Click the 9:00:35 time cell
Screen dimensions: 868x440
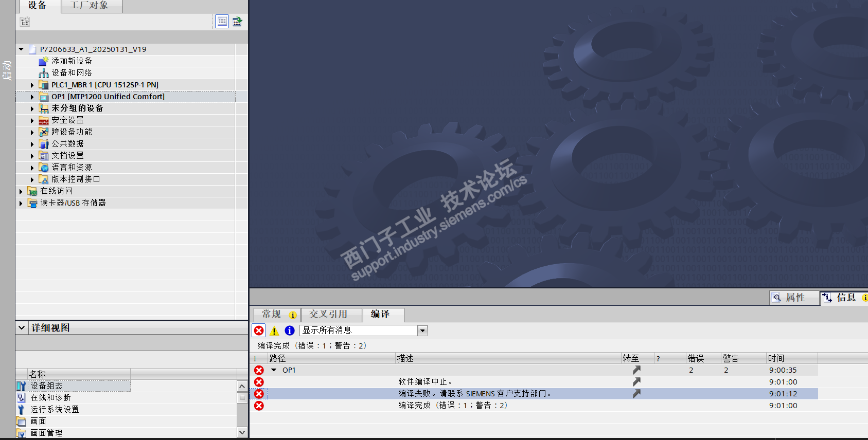(783, 370)
